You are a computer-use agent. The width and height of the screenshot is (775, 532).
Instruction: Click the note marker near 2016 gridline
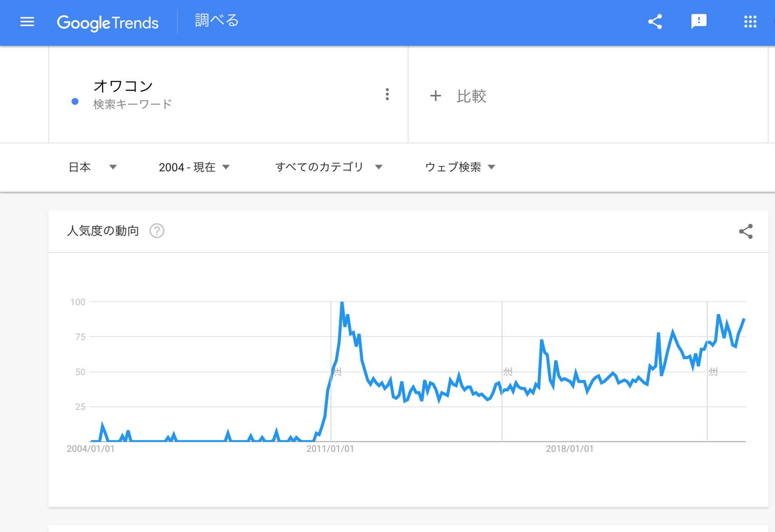(508, 372)
